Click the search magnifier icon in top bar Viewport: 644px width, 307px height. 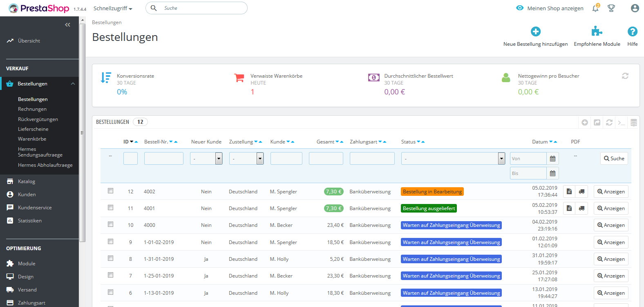tap(154, 8)
